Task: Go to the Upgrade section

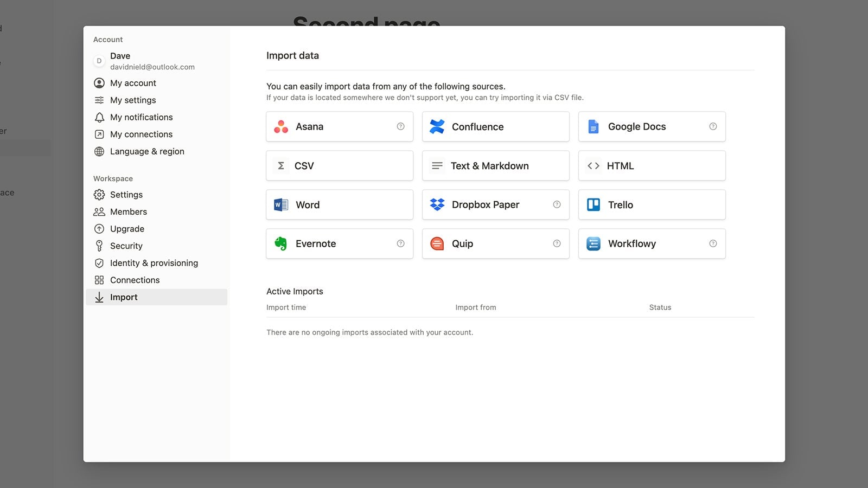Action: pos(156,229)
